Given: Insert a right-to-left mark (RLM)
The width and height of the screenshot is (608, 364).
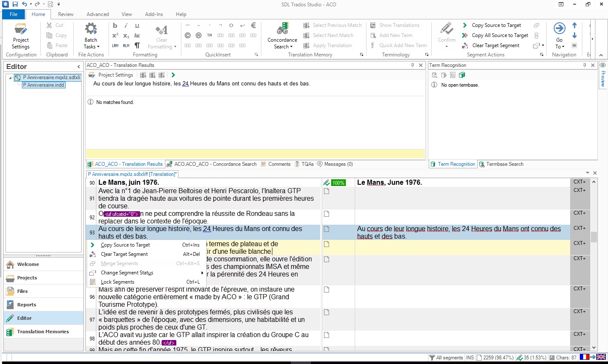Looking at the screenshot, I should tap(126, 45).
